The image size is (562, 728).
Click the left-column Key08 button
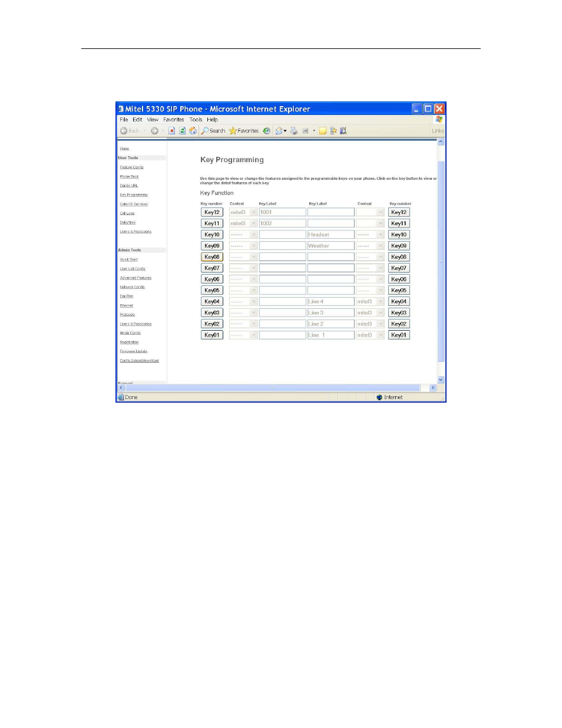[x=212, y=257]
